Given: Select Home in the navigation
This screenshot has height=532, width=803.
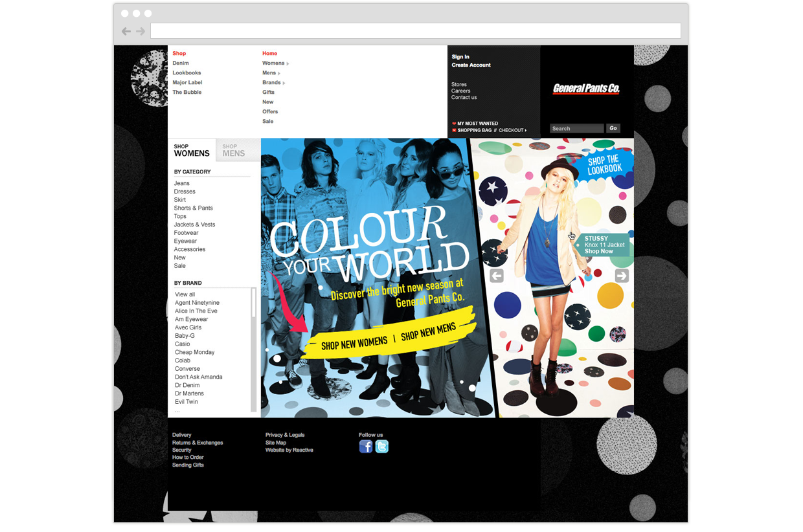Looking at the screenshot, I should [x=269, y=54].
